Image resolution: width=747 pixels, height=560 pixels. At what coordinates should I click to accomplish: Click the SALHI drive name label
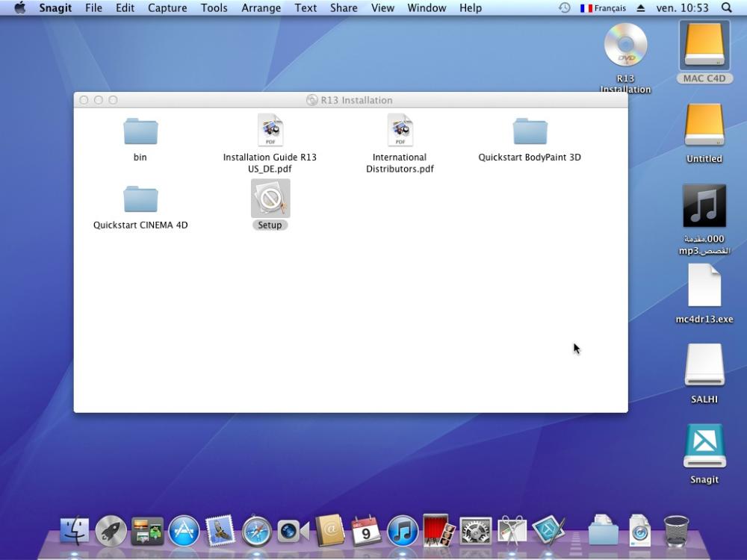pyautogui.click(x=704, y=399)
